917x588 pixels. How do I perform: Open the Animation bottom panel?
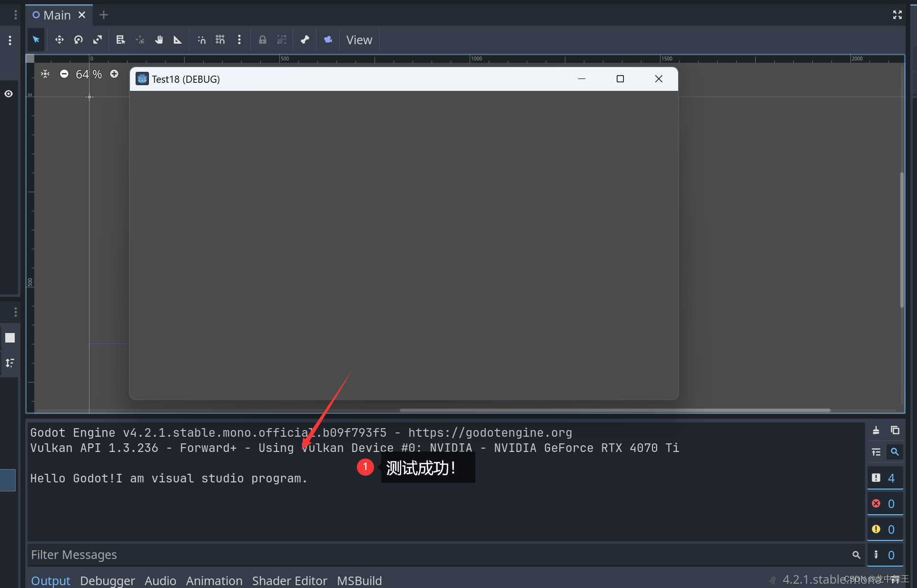[214, 580]
